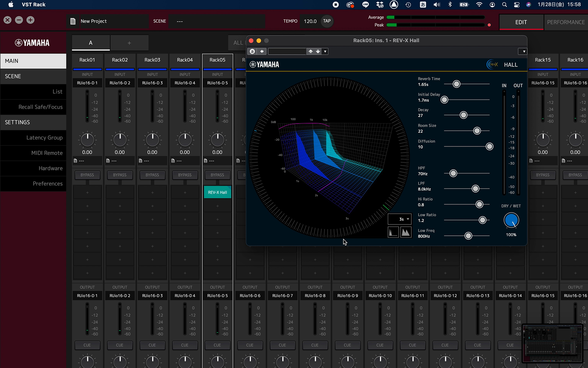Toggle BYPASS on Rack05
Image resolution: width=588 pixels, height=368 pixels.
point(217,175)
